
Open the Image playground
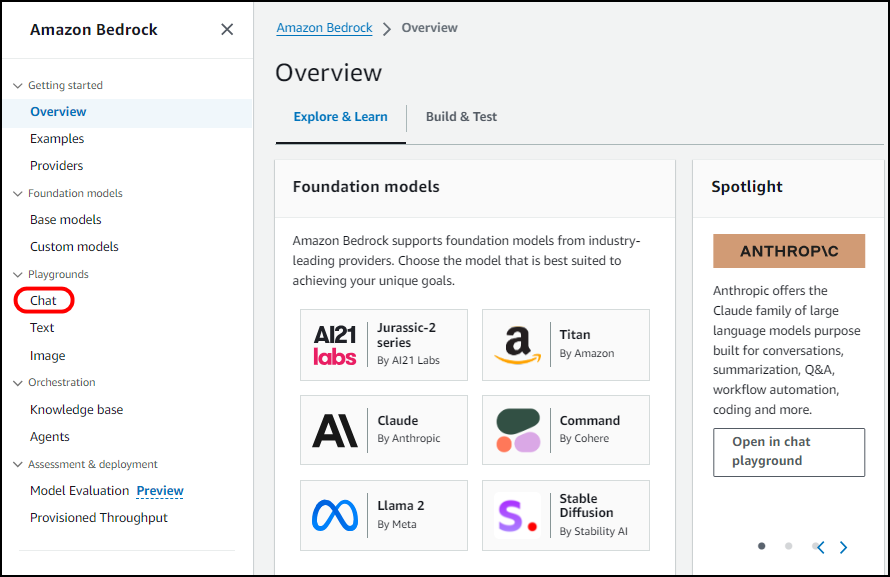click(48, 356)
